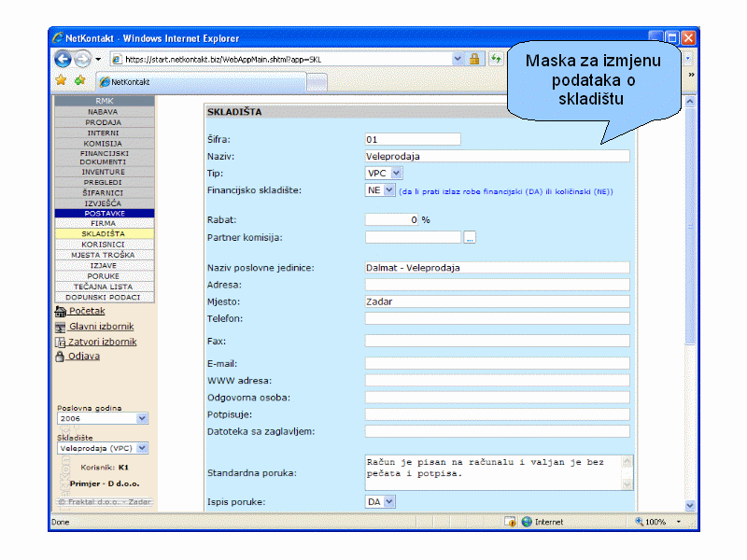Screen dimensions: 747x560
Task: Click the Favorites star icon
Action: coord(61,80)
